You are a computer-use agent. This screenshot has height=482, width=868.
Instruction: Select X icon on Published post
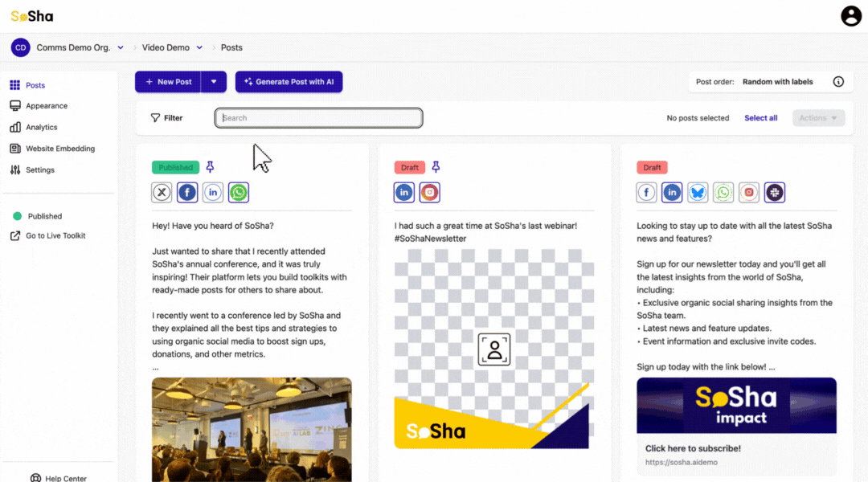(162, 193)
